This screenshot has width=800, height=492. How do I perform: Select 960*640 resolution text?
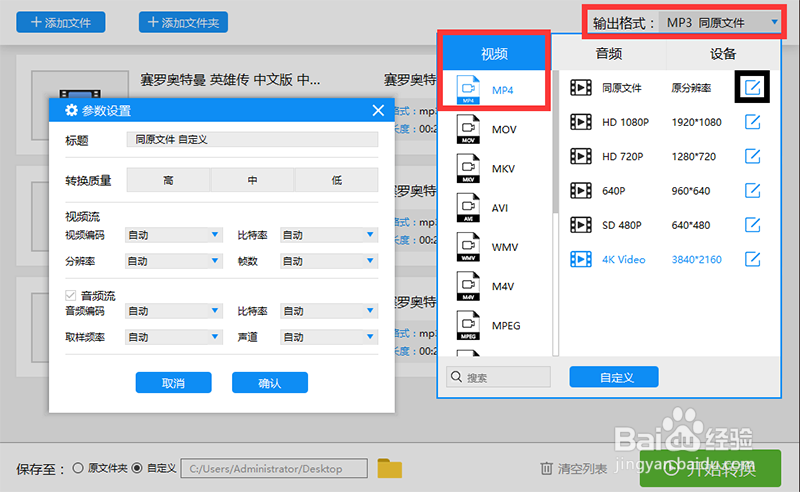pyautogui.click(x=690, y=191)
